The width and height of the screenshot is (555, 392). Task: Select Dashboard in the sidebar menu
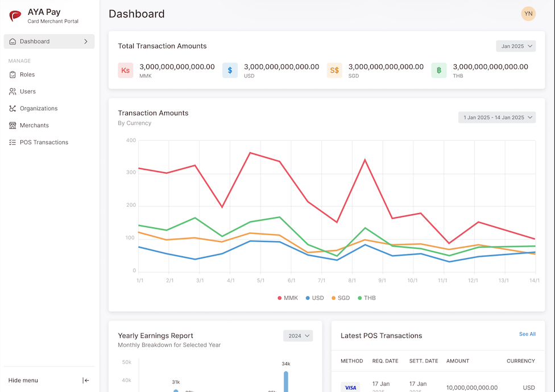[x=49, y=41]
